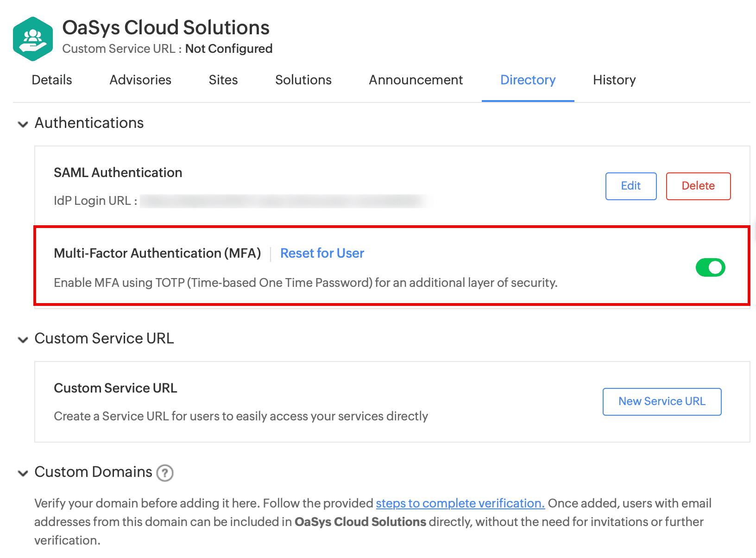The height and width of the screenshot is (558, 756).
Task: Click the Not Configured status text
Action: click(229, 49)
